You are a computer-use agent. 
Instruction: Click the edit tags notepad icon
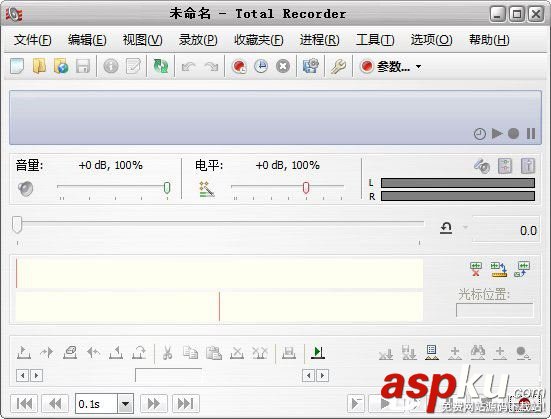coord(133,66)
